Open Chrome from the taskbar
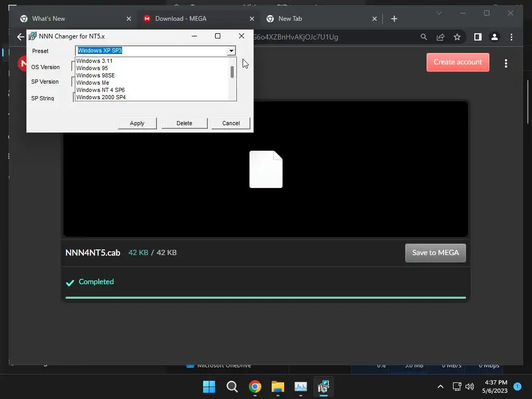The width and height of the screenshot is (532, 399). 255,387
